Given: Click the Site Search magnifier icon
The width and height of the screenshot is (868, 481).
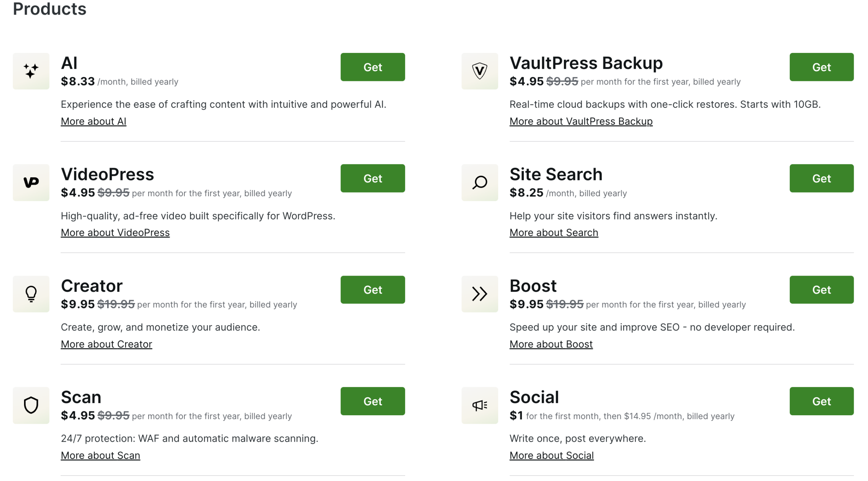Looking at the screenshot, I should 479,182.
